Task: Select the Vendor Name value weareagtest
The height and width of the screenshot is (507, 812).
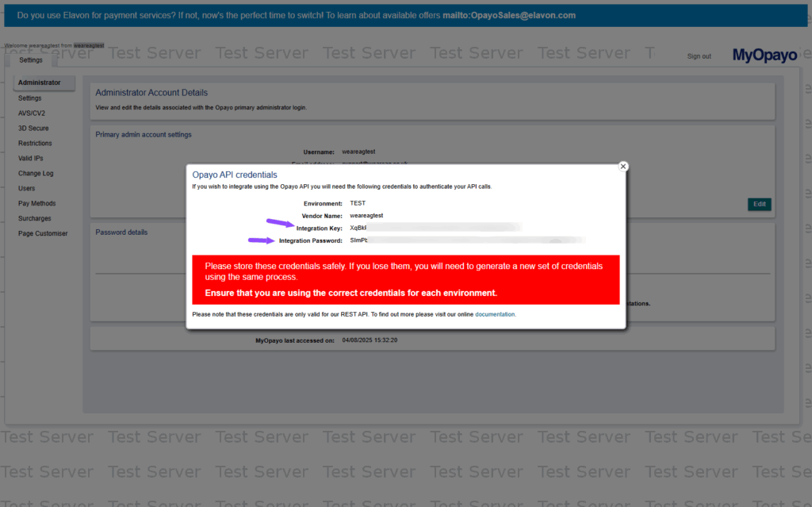Action: 366,216
